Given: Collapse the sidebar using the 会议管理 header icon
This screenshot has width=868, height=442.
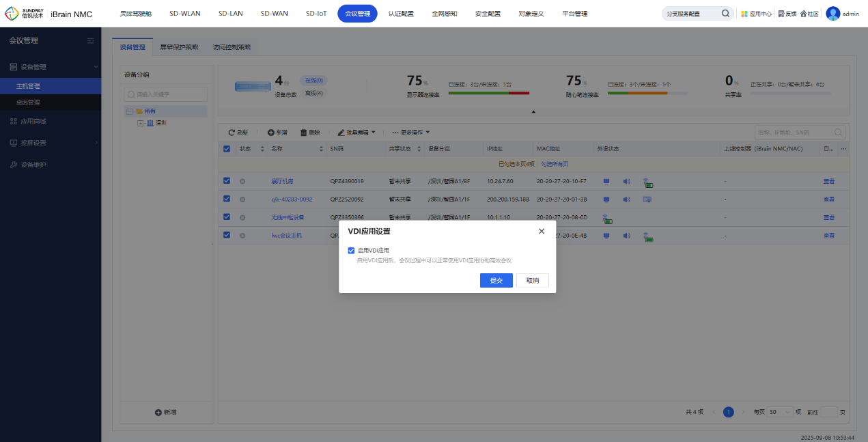Looking at the screenshot, I should [90, 41].
